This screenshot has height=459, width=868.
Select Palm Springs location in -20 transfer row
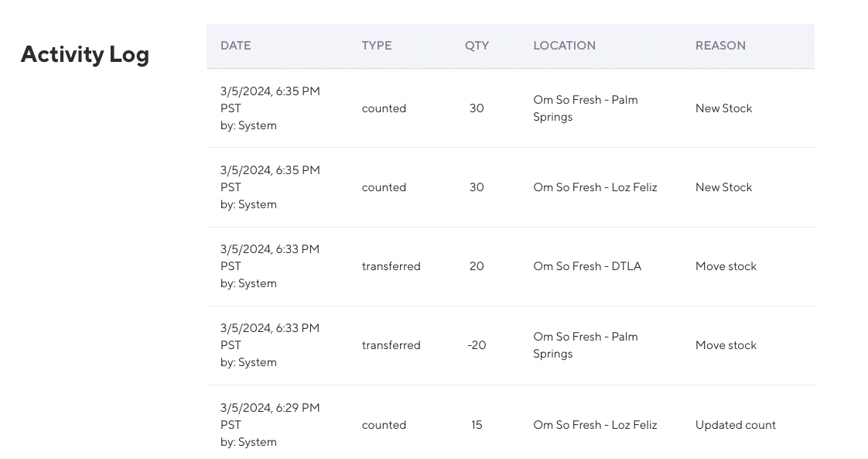(585, 345)
